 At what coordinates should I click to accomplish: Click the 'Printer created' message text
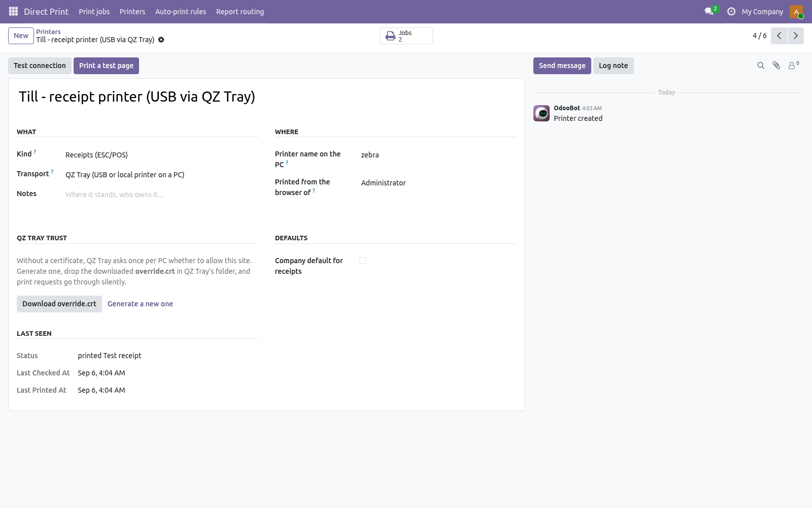578,118
